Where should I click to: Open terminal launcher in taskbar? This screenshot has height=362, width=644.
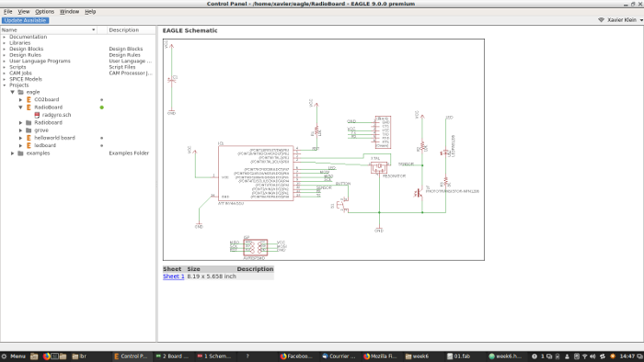point(54,356)
